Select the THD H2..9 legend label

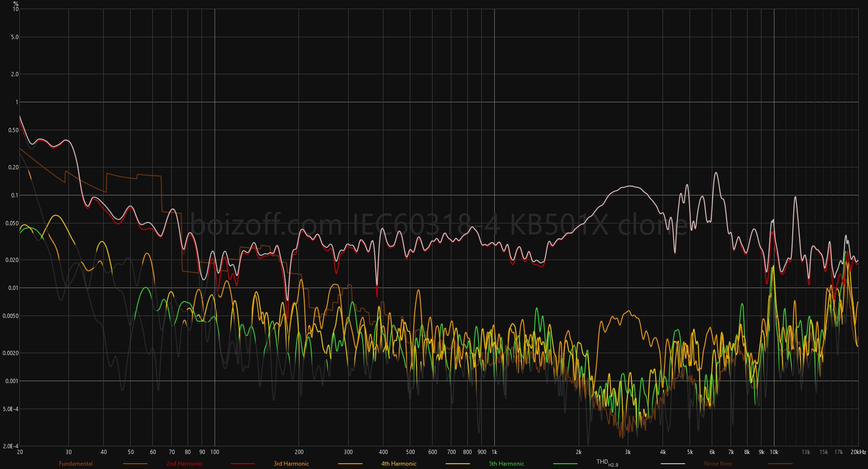[x=607, y=463]
